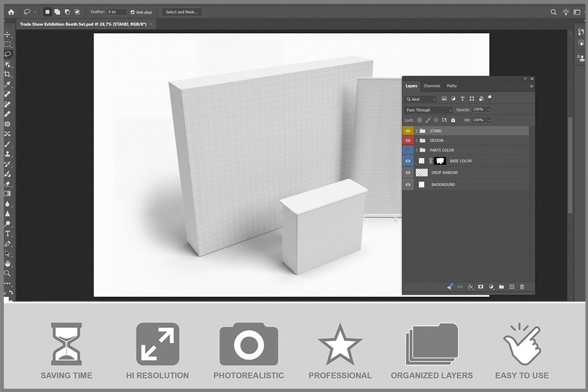The width and height of the screenshot is (588, 392).
Task: Hide the BASE COLOR layer
Action: (x=408, y=161)
